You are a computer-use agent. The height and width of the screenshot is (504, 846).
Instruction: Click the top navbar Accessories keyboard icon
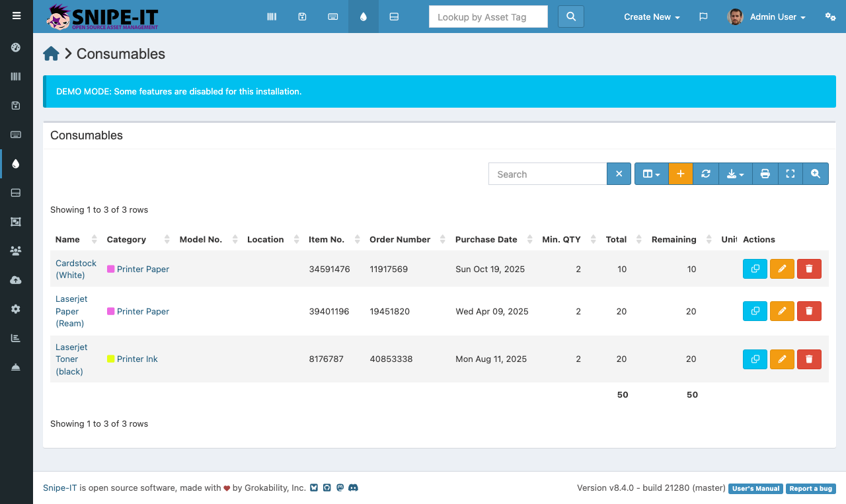(333, 17)
